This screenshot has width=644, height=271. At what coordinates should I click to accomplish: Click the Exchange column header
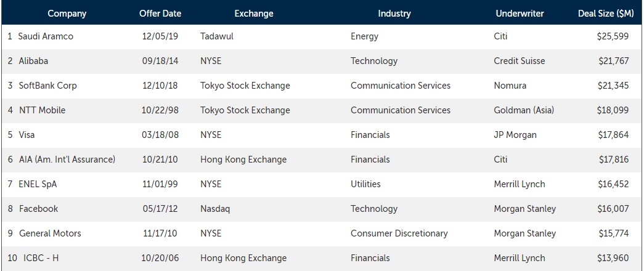coord(254,13)
